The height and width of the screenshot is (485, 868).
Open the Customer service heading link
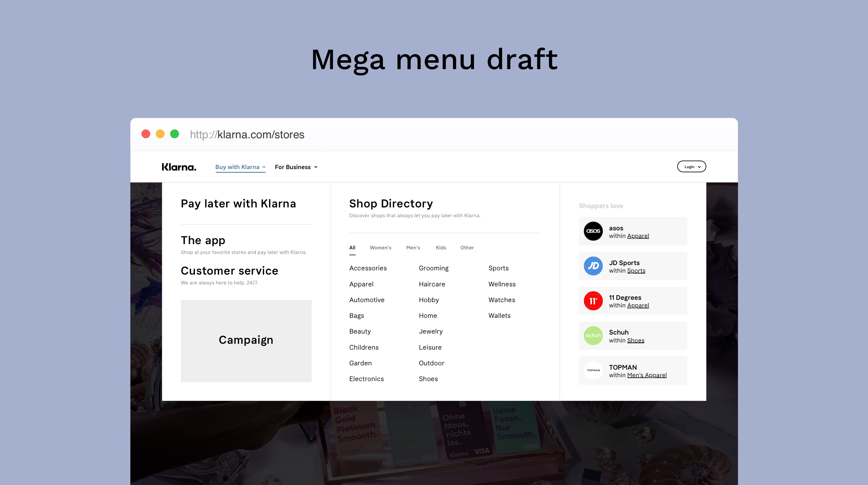230,271
